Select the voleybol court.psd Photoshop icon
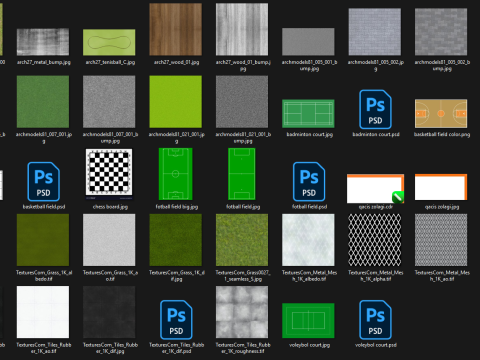Viewport: 480px width, 360px height. (x=375, y=320)
